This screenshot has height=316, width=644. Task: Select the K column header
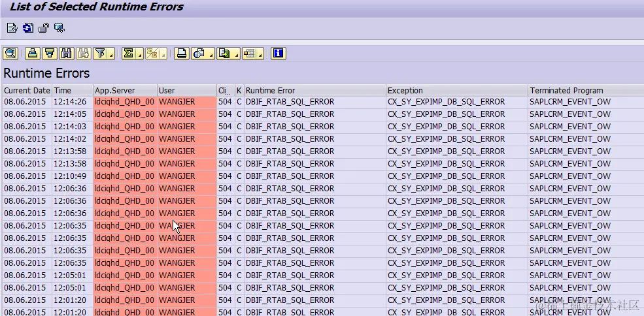239,90
